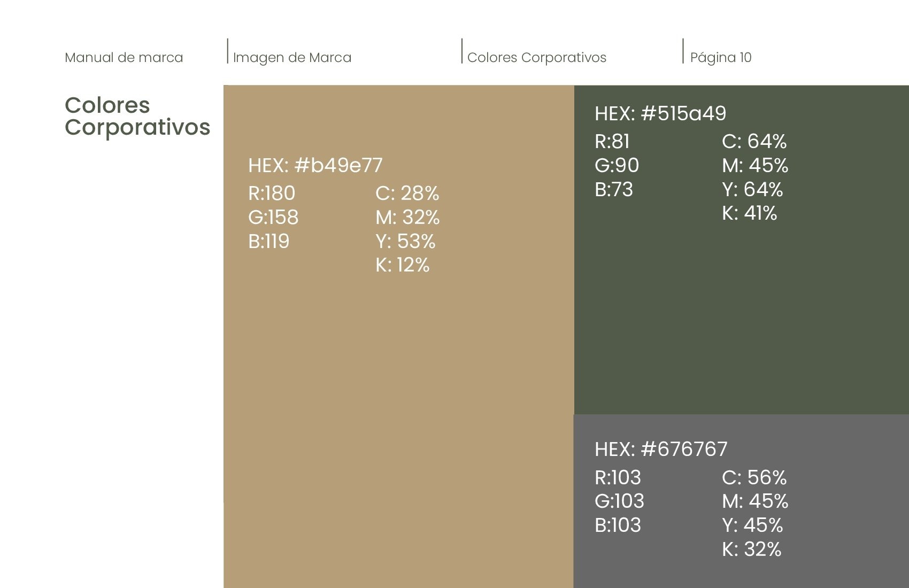The width and height of the screenshot is (909, 588).
Task: Select the K: 41% value text
Action: [749, 213]
